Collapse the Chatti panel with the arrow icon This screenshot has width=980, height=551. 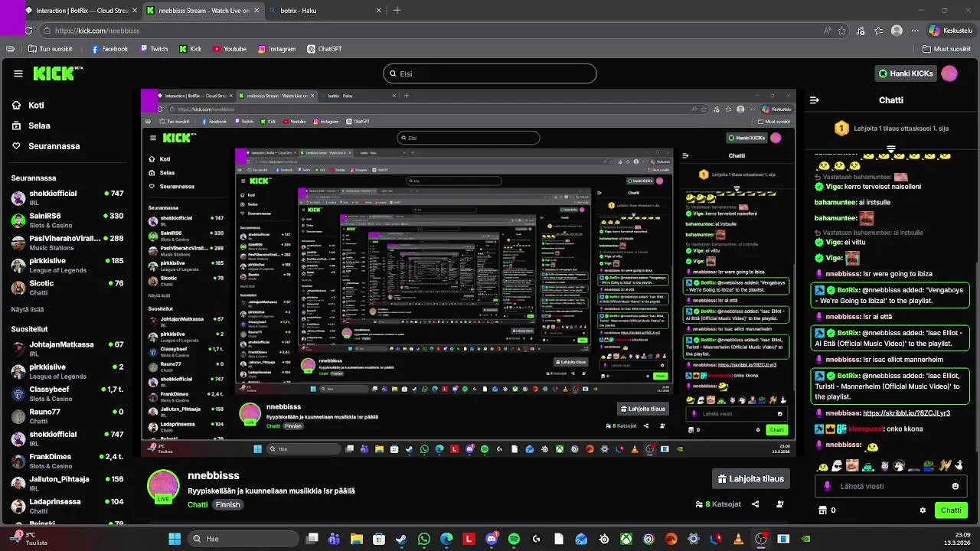pos(815,100)
